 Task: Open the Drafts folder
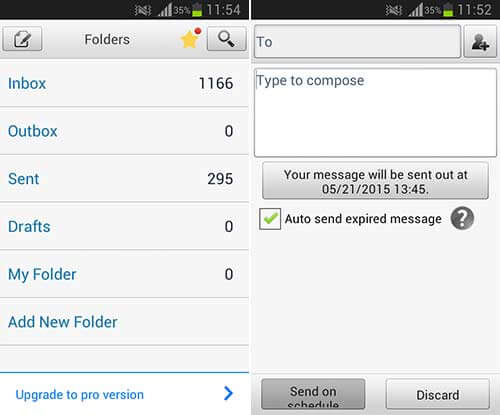pyautogui.click(x=124, y=226)
